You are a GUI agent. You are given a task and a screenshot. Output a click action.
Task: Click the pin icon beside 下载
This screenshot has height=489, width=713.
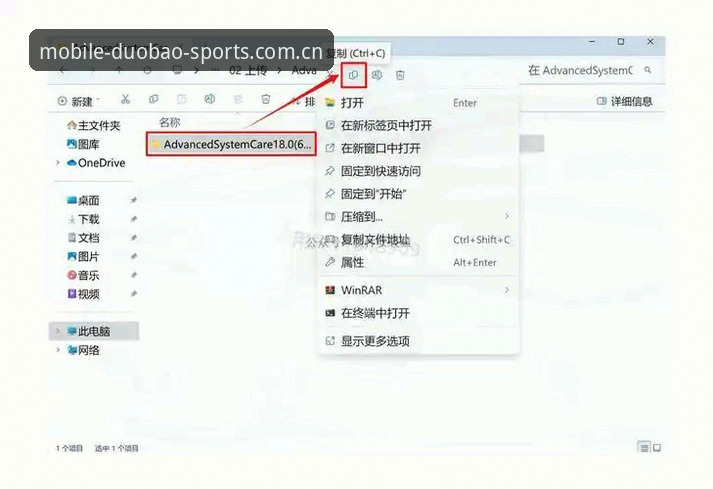[133, 219]
